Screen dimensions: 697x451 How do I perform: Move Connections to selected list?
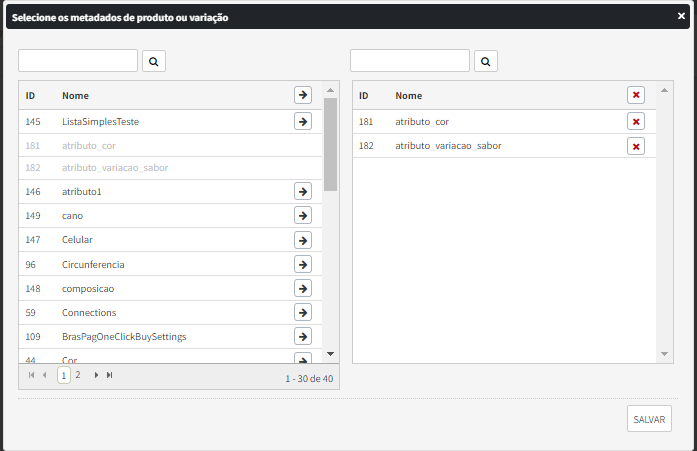pyautogui.click(x=303, y=312)
